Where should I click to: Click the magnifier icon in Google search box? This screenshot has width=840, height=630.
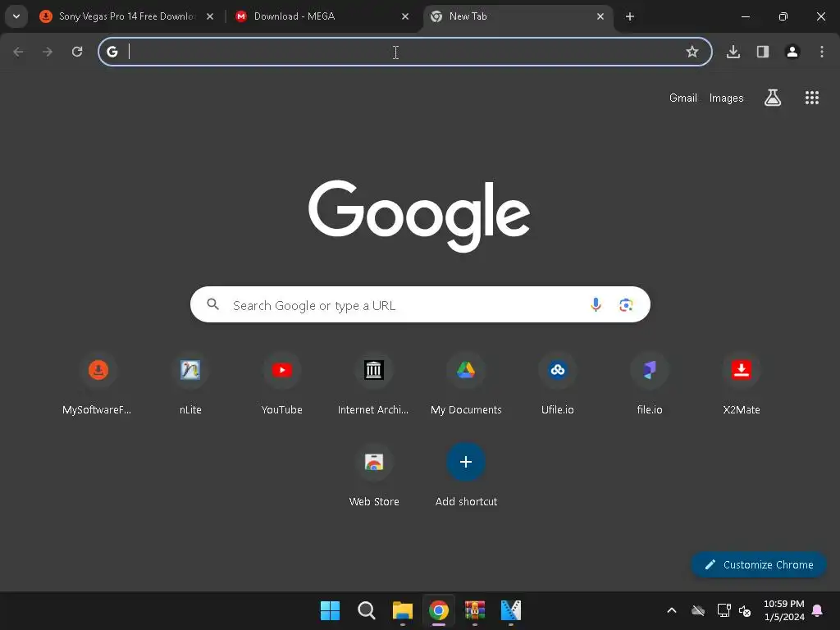point(213,304)
